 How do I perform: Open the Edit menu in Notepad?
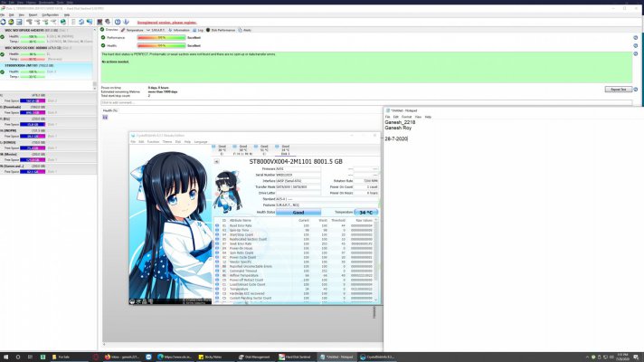(395, 117)
